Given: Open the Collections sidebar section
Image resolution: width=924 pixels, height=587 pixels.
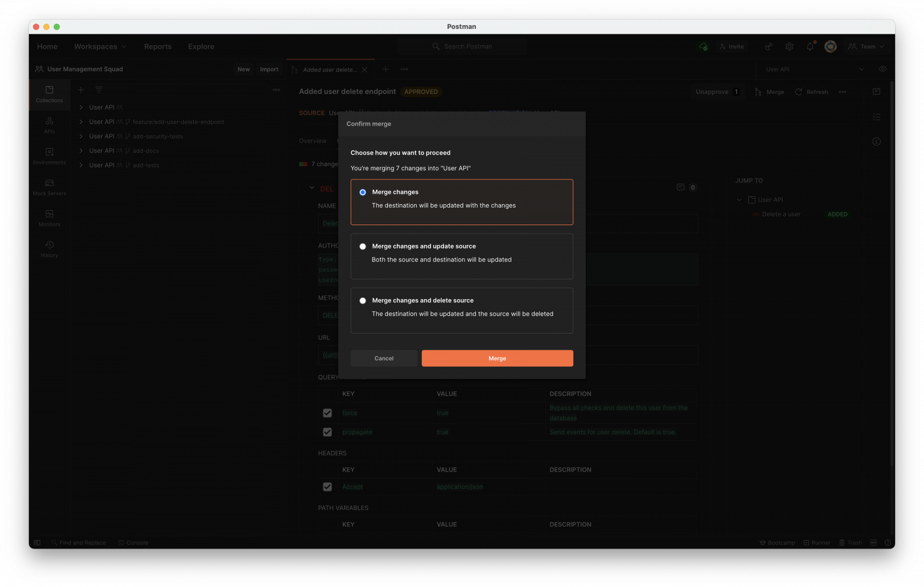Looking at the screenshot, I should pos(49,95).
